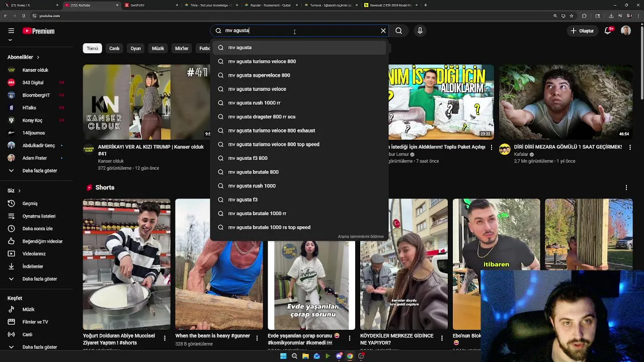Open Oynatma listeleri playlists

[x=35, y=216]
